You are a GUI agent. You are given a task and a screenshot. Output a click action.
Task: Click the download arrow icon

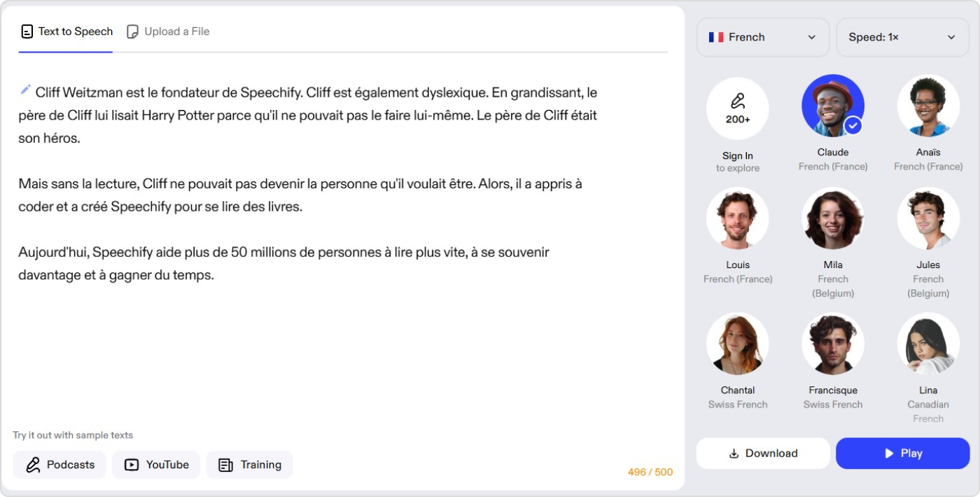click(734, 454)
